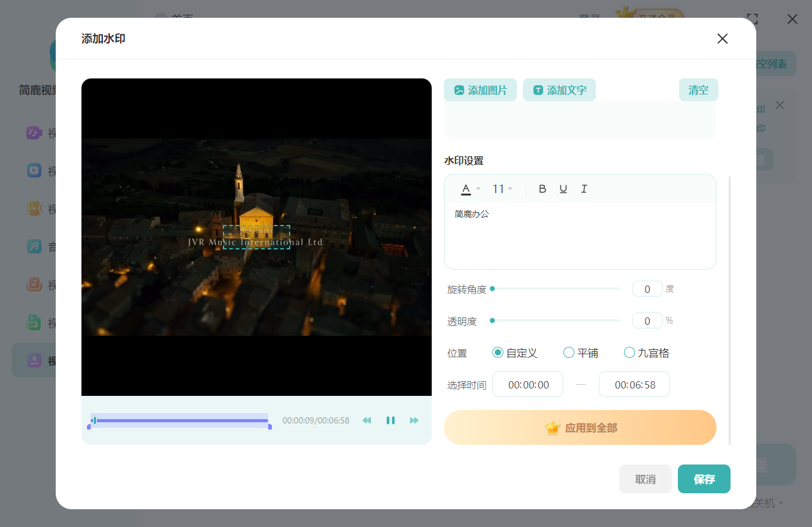
Task: Click the image icon in 添加图片
Action: click(x=459, y=90)
